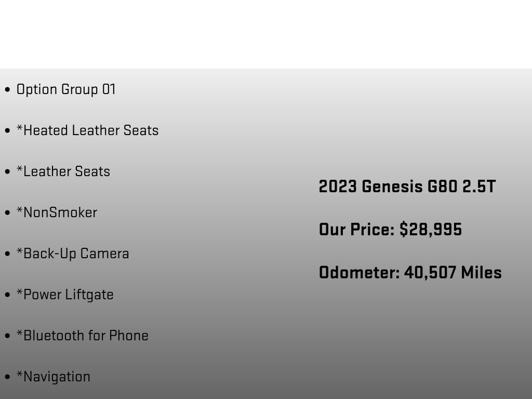Select the $28,995 price value

click(x=431, y=229)
